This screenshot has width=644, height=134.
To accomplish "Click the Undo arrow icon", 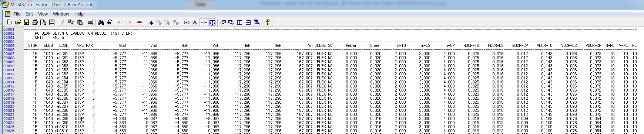I will [120, 23].
